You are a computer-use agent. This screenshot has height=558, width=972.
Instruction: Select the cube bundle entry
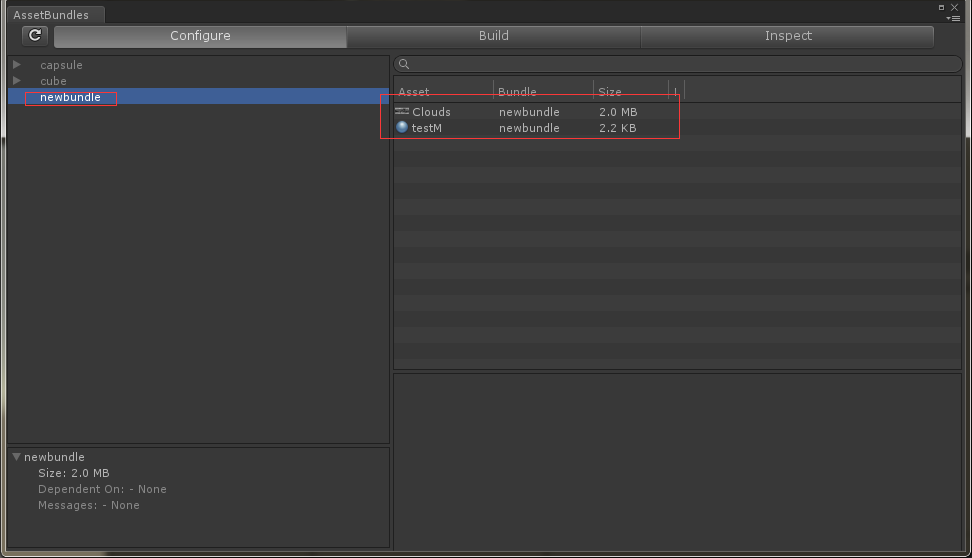point(53,81)
